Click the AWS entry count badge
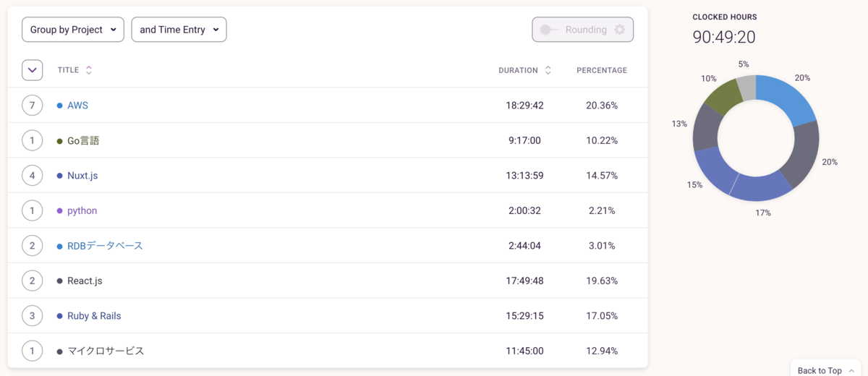Image resolution: width=868 pixels, height=376 pixels. coord(32,106)
